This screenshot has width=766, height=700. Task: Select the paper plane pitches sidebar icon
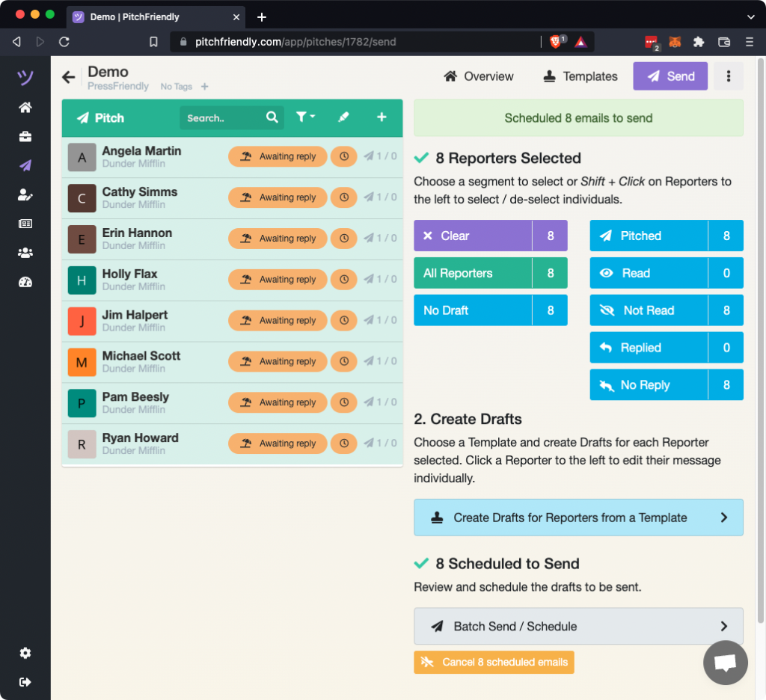point(25,165)
